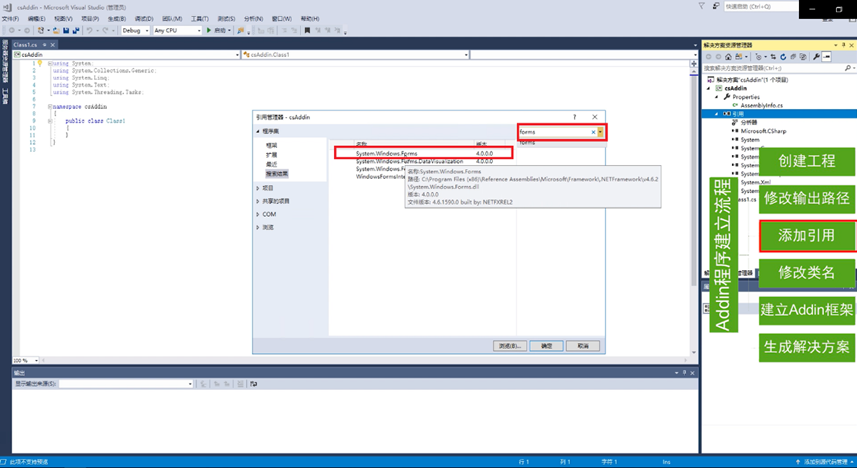Viewport: 857px width, 468px height.
Task: Open the 工具(T) menu
Action: pyautogui.click(x=199, y=19)
